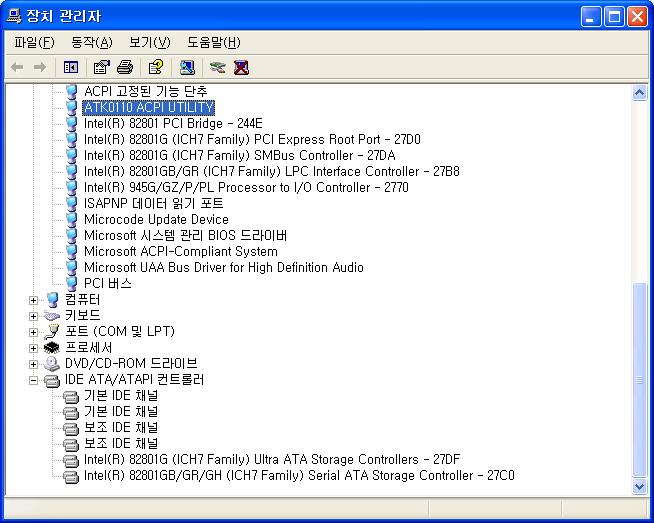Click scrollbar down arrow
Screen dimensions: 654x523
tap(639, 486)
